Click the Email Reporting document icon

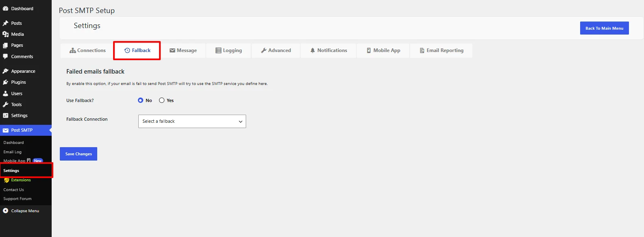pos(422,50)
